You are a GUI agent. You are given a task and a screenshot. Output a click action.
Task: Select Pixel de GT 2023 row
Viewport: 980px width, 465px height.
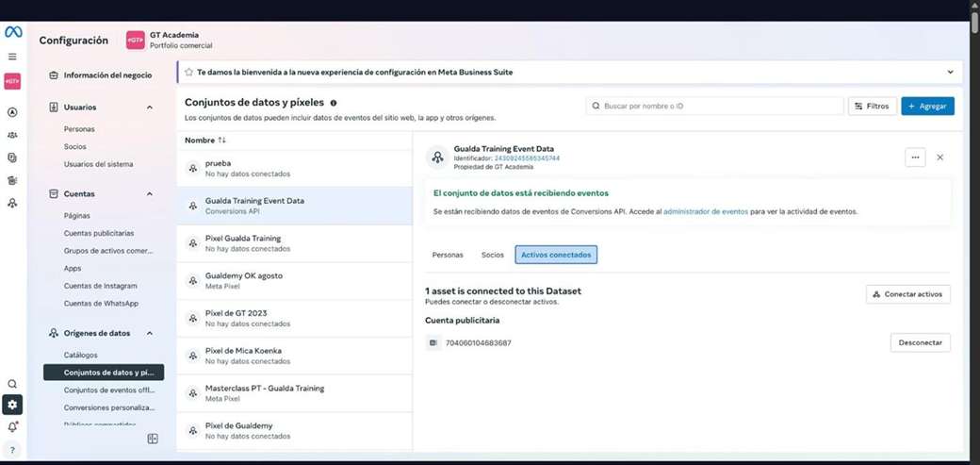tap(294, 319)
